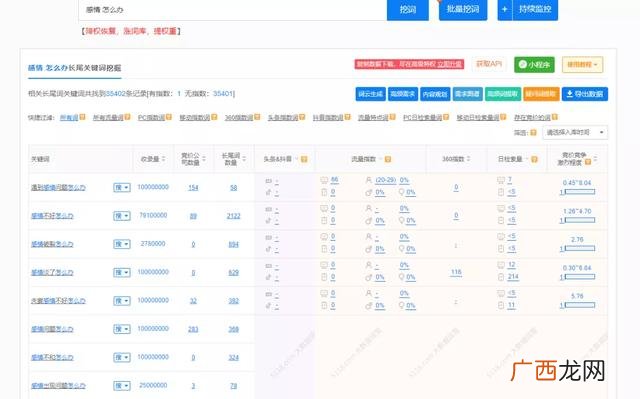The width and height of the screenshot is (640, 399).
Task: Click the plus icon beside 持续监控
Action: tap(504, 9)
